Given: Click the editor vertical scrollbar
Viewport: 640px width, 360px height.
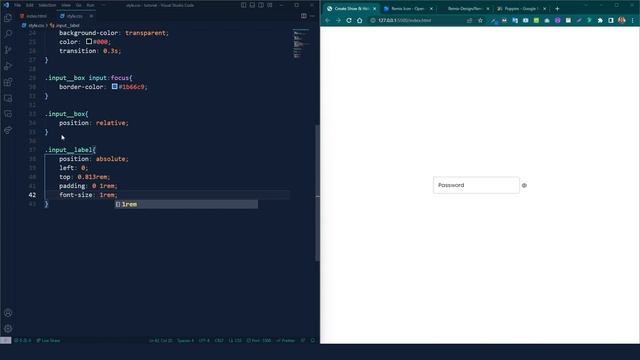Looking at the screenshot, I should pos(317,193).
